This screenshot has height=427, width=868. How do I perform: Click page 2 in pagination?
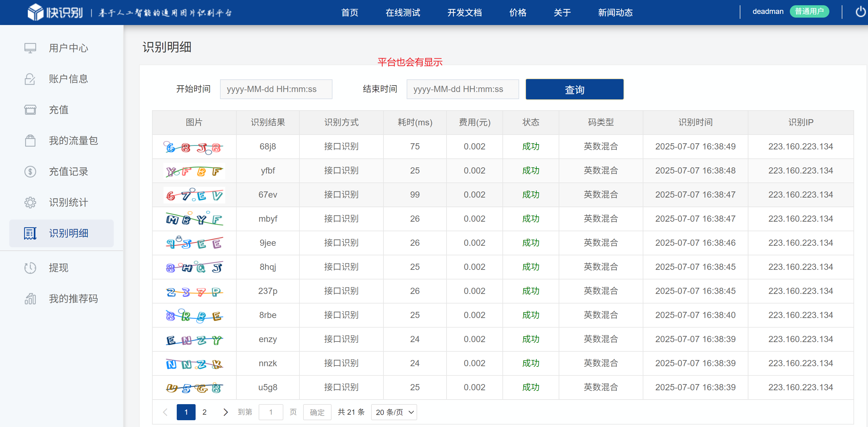point(204,412)
